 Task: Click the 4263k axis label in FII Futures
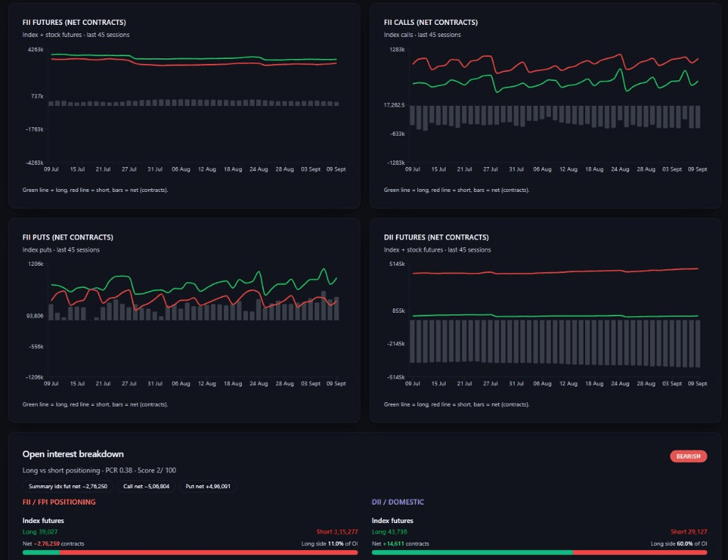[x=36, y=50]
